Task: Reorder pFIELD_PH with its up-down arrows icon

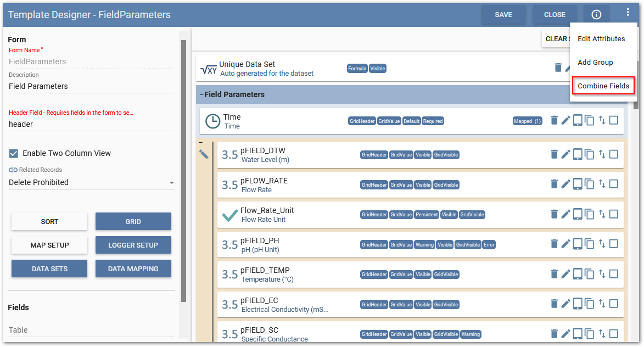Action: tap(601, 244)
